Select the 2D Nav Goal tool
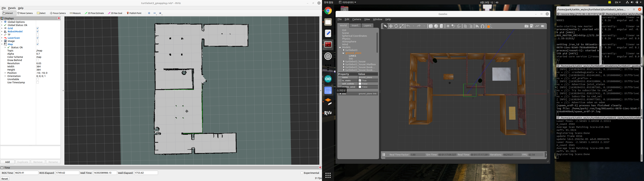The height and width of the screenshot is (181, 644). [x=115, y=13]
